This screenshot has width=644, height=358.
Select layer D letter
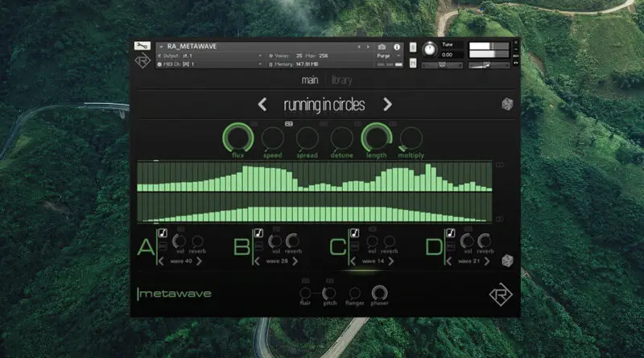click(x=434, y=248)
